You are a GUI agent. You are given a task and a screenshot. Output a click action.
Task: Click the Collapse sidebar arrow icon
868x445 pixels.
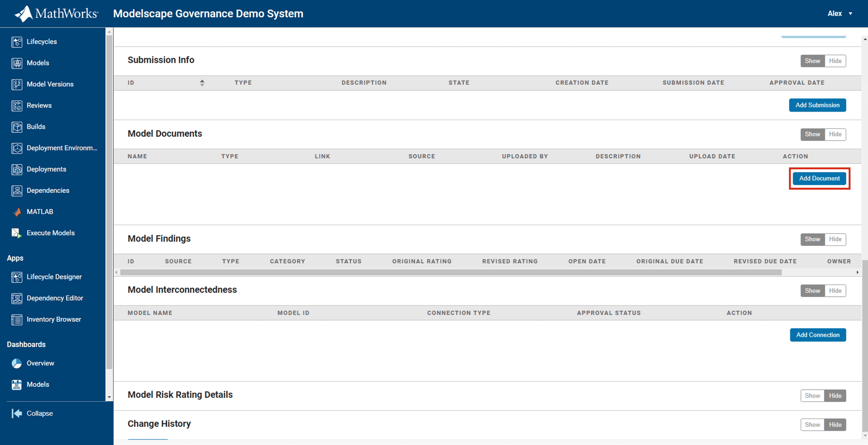click(17, 413)
